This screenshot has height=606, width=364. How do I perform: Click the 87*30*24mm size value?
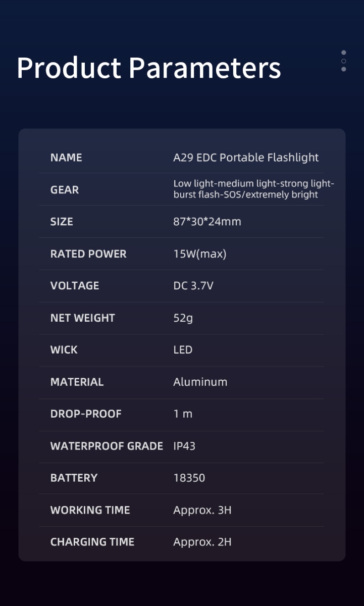[x=207, y=222]
